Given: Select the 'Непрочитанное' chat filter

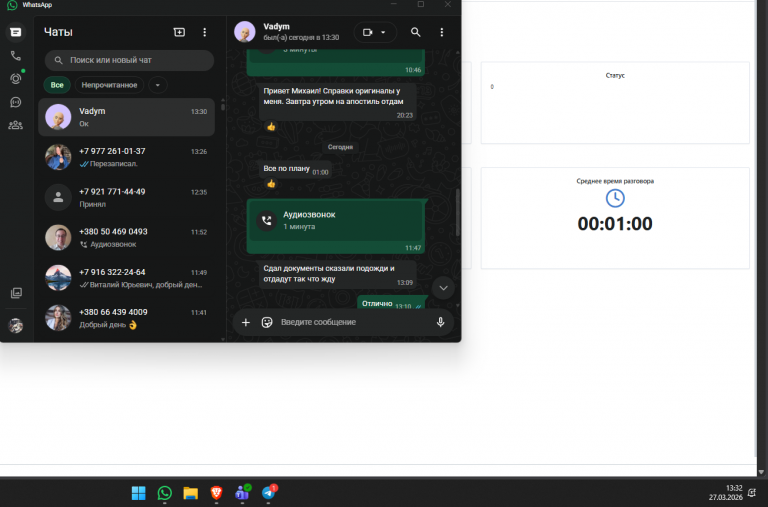Looking at the screenshot, I should tap(109, 85).
